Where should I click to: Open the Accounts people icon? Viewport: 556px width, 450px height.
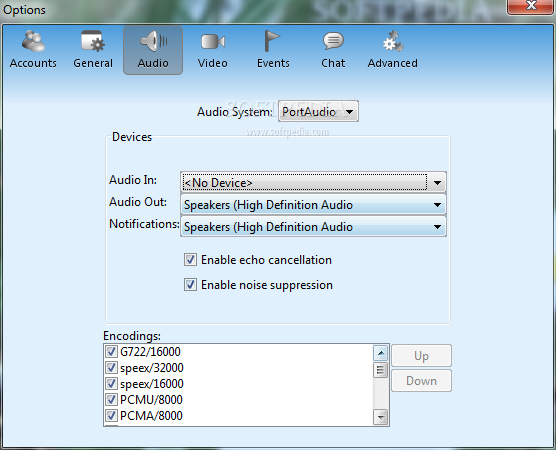coord(33,41)
